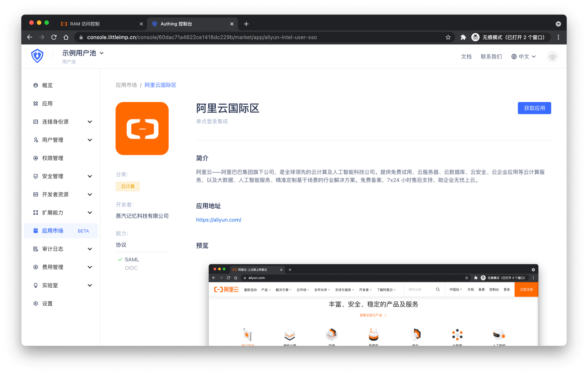Click the 获取应用 button
This screenshot has width=588, height=374.
[534, 108]
